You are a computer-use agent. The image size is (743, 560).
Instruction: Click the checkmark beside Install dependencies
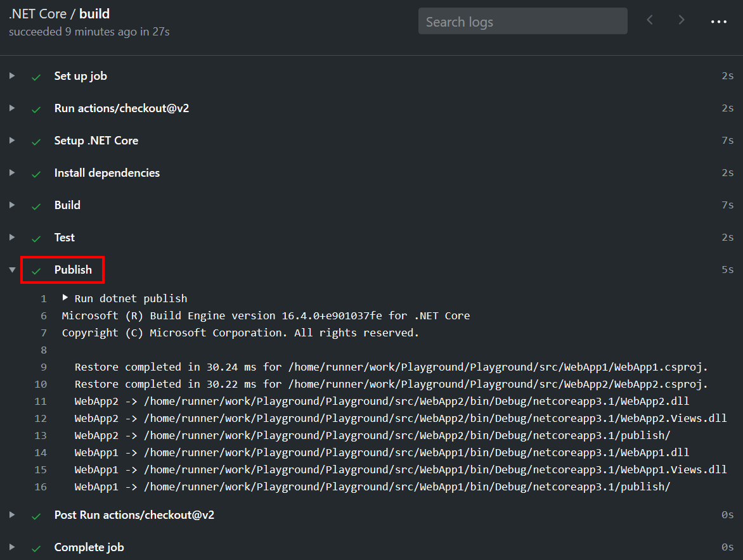pyautogui.click(x=36, y=172)
